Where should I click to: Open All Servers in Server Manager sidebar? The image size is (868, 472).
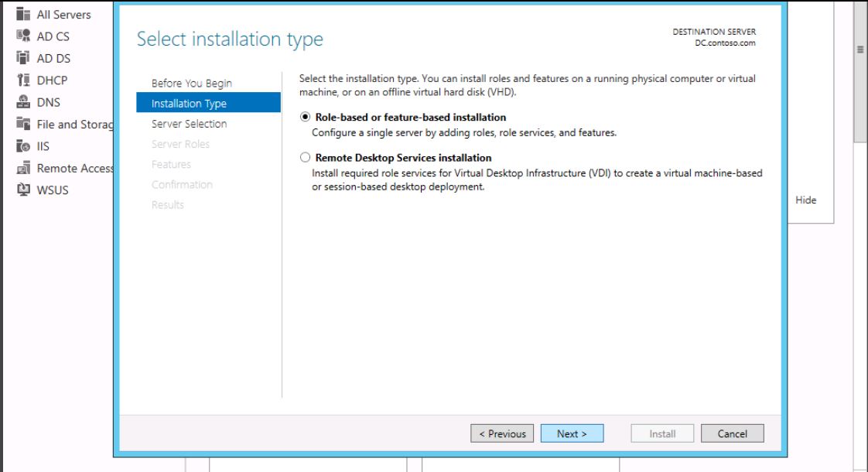63,15
